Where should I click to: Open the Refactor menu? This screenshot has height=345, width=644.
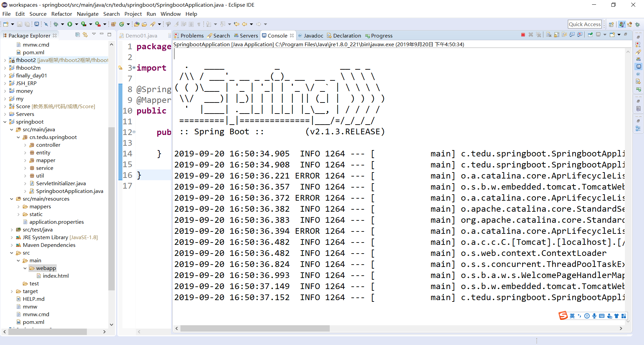(x=62, y=14)
